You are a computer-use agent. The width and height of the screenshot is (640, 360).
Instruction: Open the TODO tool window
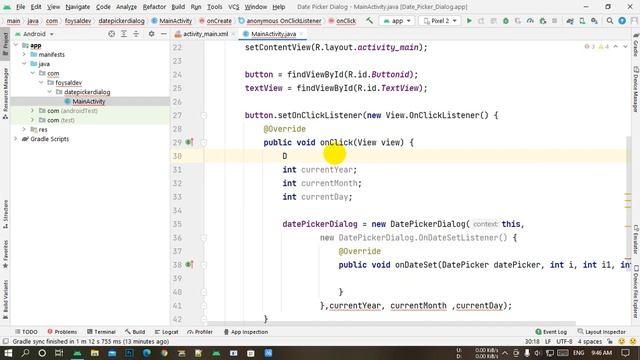pyautogui.click(x=26, y=332)
